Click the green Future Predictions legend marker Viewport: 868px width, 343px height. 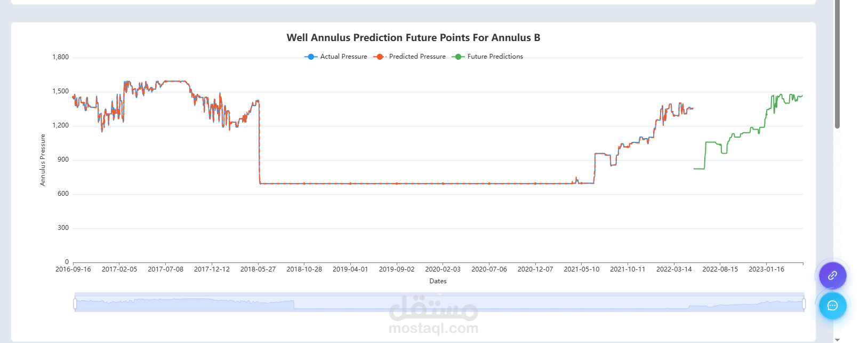click(x=458, y=57)
